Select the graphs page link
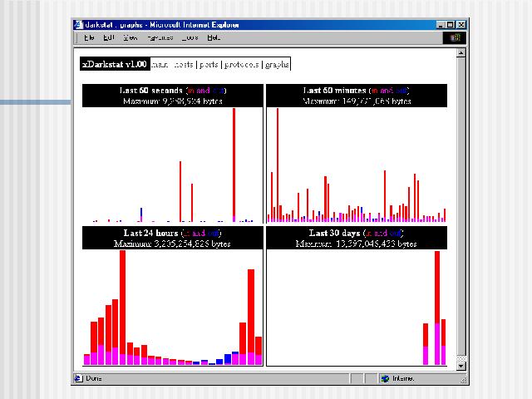The width and height of the screenshot is (532, 399). point(277,64)
